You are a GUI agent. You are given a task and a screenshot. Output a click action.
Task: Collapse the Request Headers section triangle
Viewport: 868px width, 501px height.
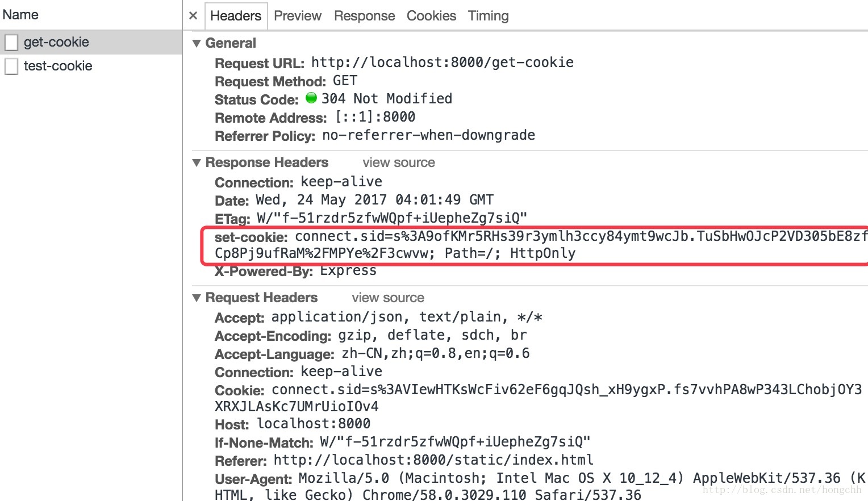pos(197,298)
